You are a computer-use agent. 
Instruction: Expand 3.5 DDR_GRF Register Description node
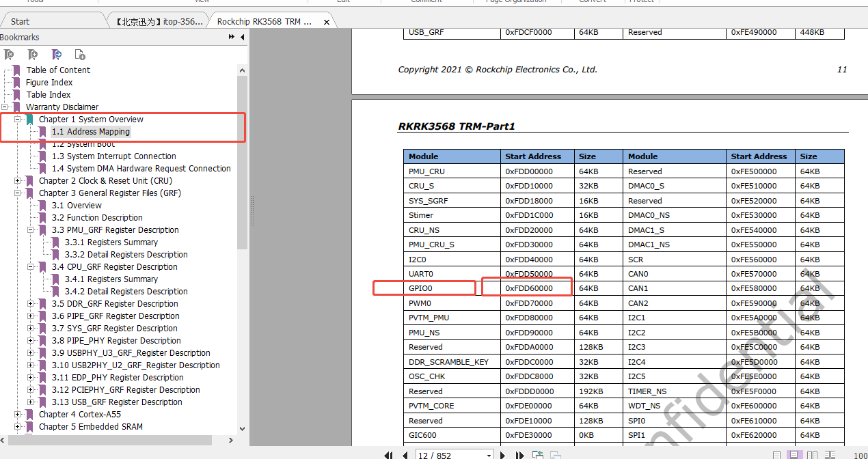[x=31, y=304]
